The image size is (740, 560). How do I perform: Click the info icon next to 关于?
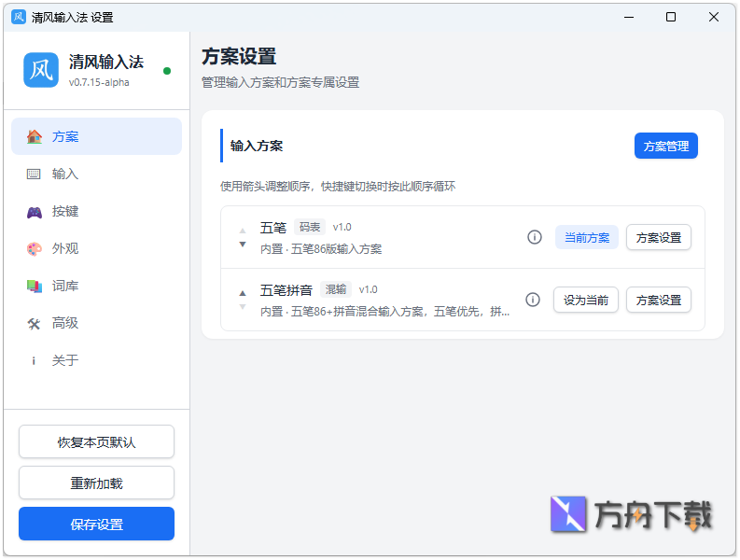coord(34,361)
